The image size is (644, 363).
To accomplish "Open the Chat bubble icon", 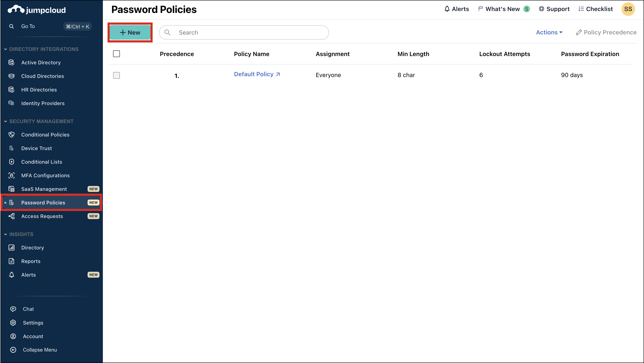I will 13,309.
